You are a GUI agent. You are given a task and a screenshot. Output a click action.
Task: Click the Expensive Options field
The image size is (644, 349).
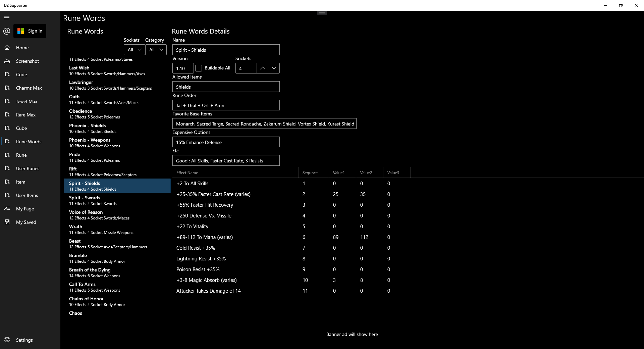(226, 142)
